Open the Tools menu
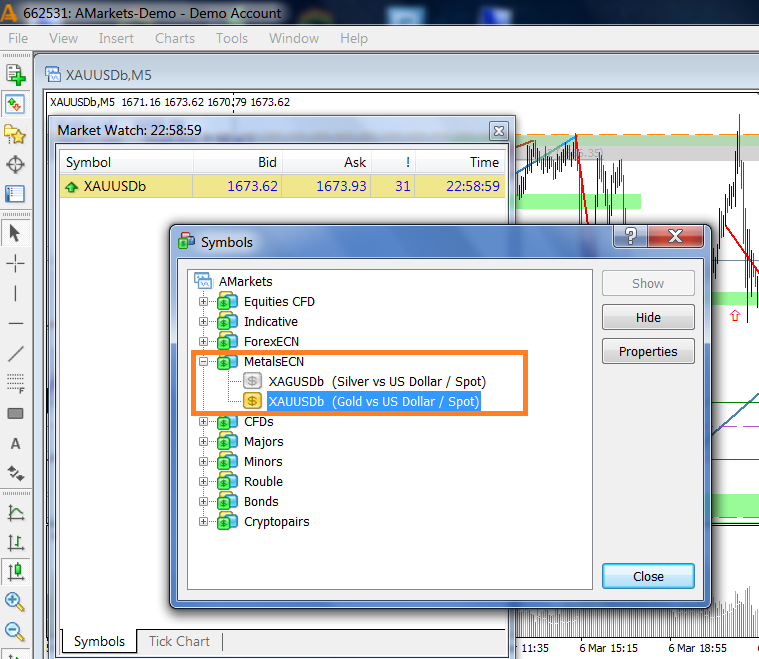This screenshot has height=659, width=759. 232,38
